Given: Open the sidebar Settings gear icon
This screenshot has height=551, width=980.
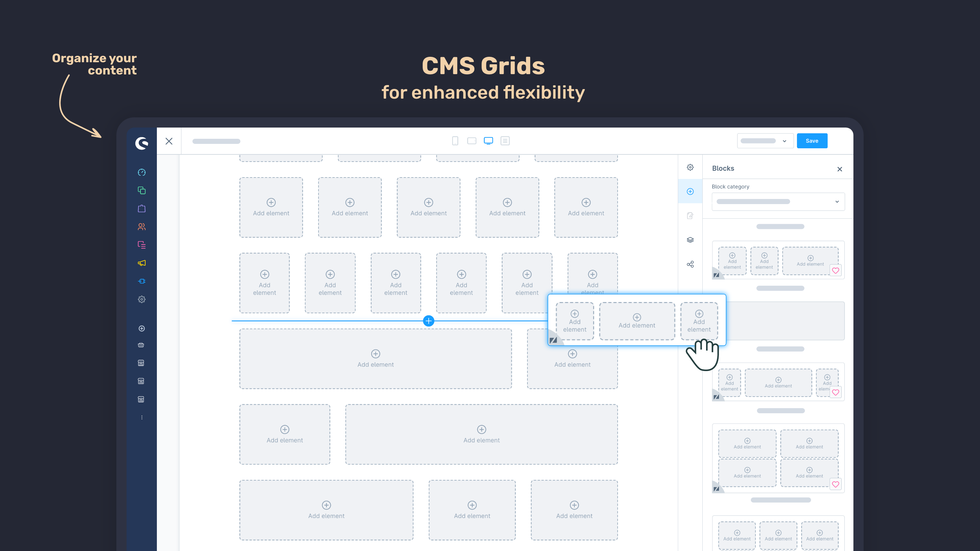Looking at the screenshot, I should coord(142,299).
